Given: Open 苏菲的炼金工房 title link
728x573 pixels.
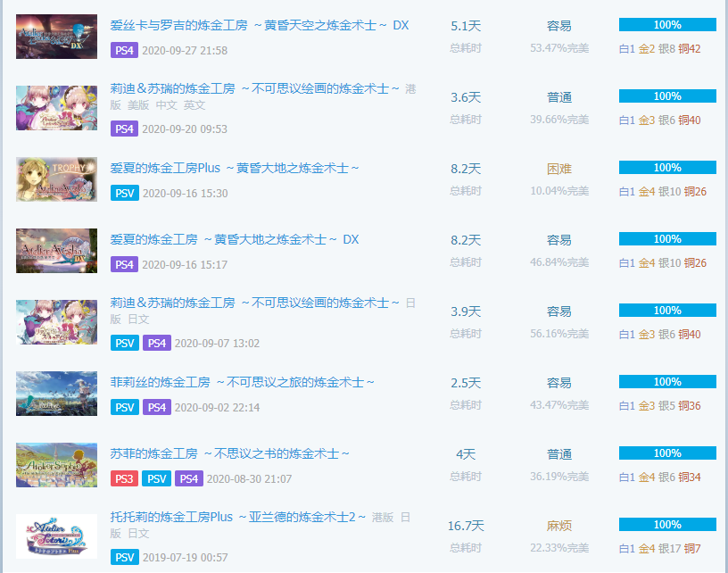Looking at the screenshot, I should pos(229,454).
